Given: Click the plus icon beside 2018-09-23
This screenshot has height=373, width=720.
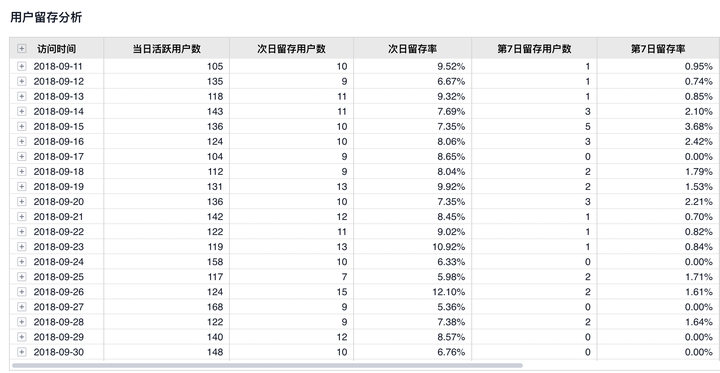Looking at the screenshot, I should [x=21, y=246].
